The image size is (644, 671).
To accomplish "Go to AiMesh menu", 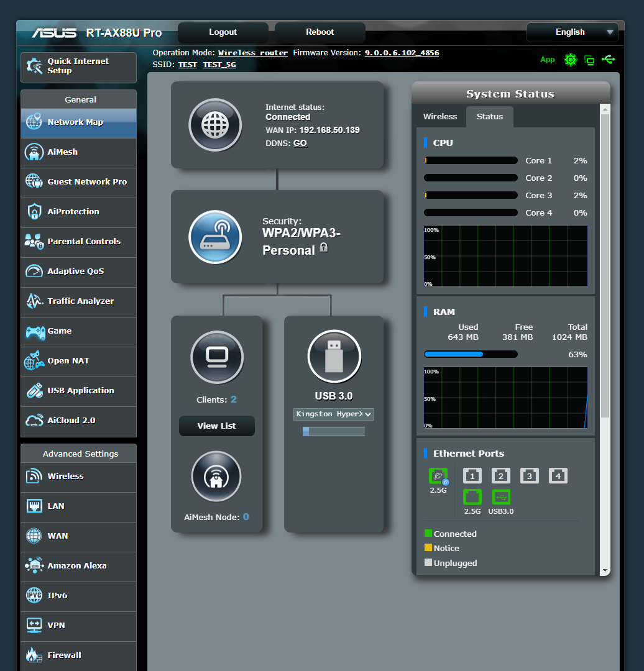I will 78,152.
